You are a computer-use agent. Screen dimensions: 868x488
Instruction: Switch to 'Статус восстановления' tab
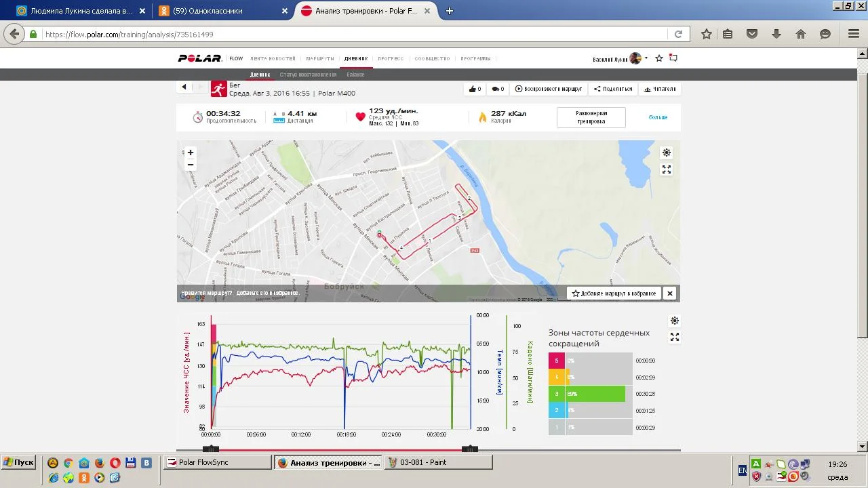tap(308, 75)
